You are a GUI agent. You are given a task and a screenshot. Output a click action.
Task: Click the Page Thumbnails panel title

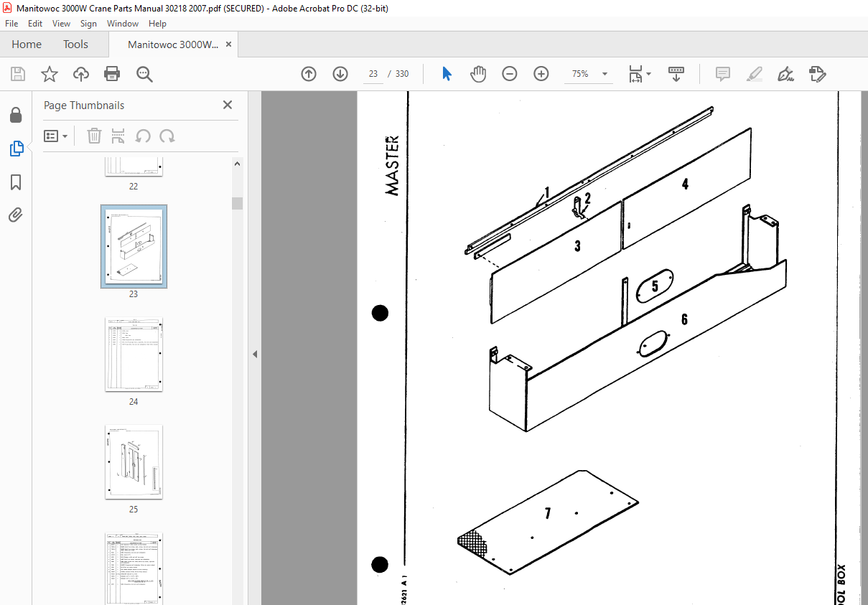click(x=84, y=105)
